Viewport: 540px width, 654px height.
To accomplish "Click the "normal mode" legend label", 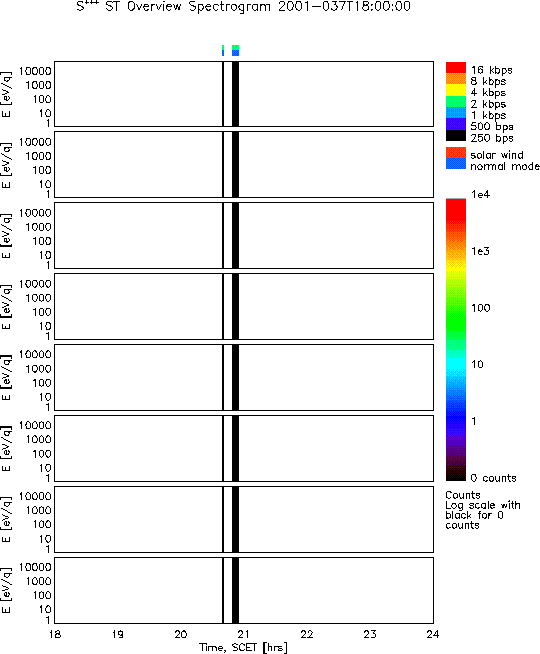I will coord(505,166).
